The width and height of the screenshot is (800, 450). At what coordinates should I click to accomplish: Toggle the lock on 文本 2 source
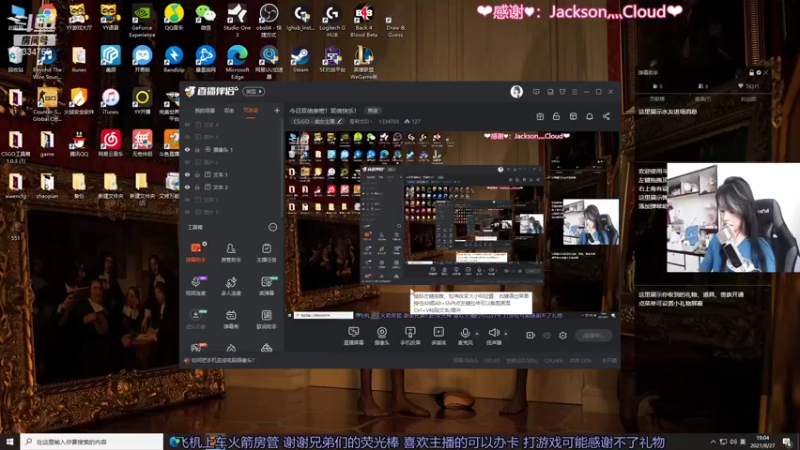pos(197,187)
